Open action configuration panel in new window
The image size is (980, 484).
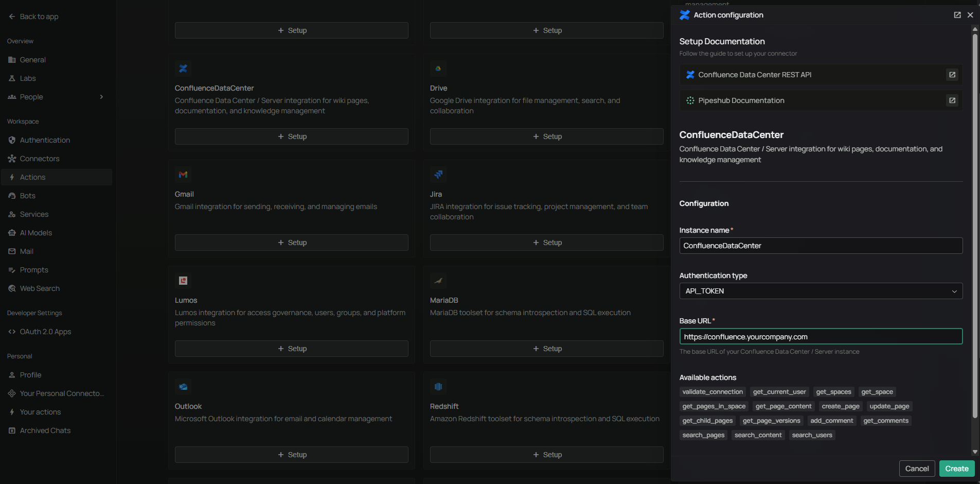957,15
